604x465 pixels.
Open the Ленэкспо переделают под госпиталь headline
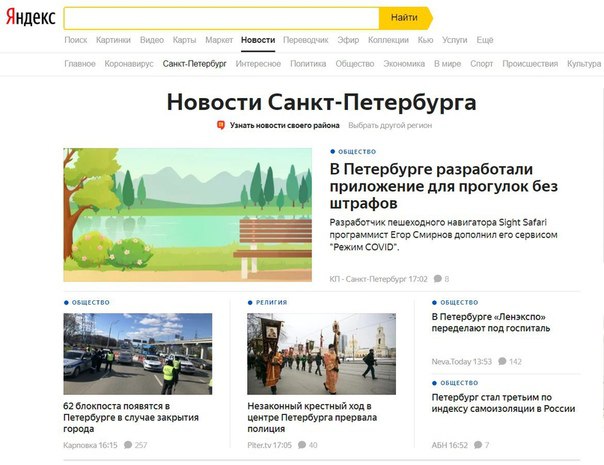click(491, 322)
